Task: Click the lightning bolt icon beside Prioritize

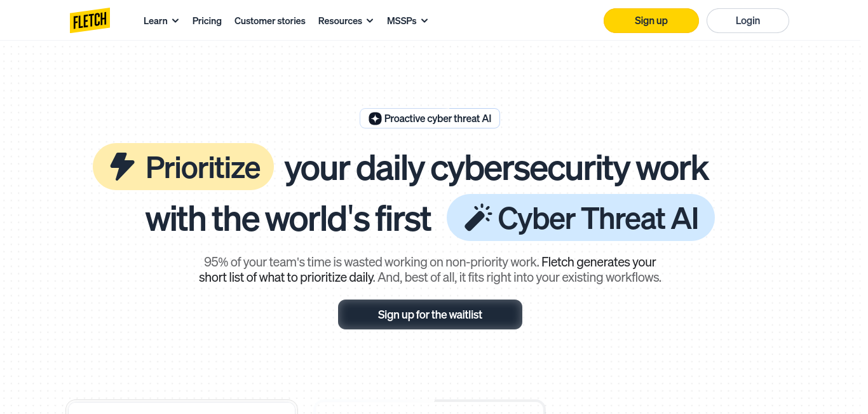Action: pos(122,167)
